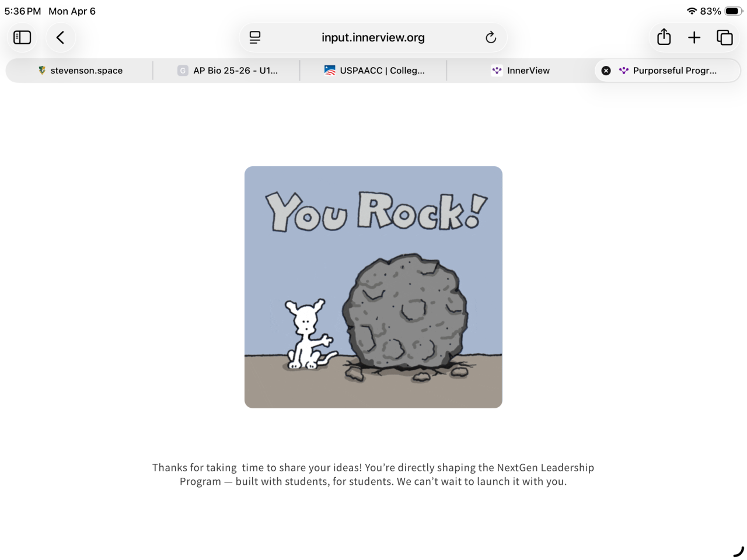Viewport: 747px width, 560px height.
Task: Click the stevenson.space tab favicon
Action: click(x=42, y=71)
